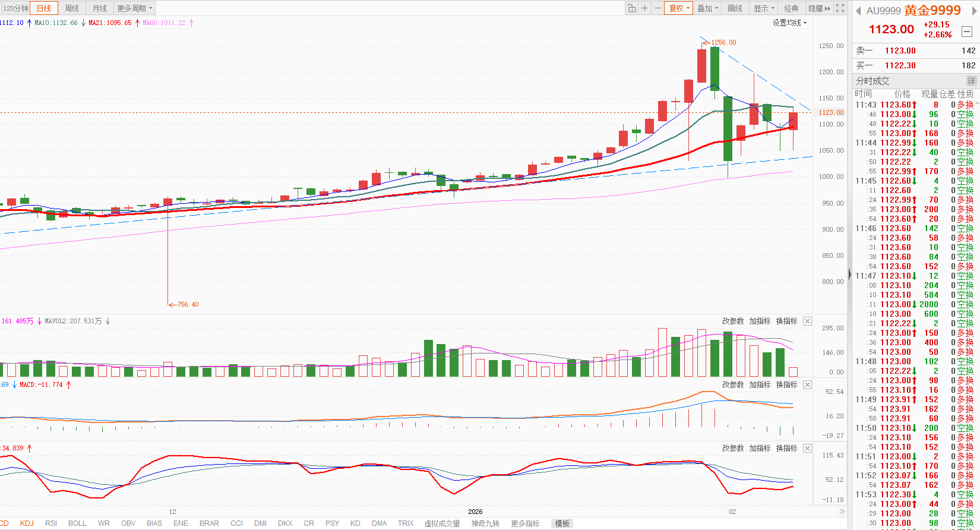Select the RSI indicator tab
This screenshot has height=530, width=980.
(x=51, y=523)
